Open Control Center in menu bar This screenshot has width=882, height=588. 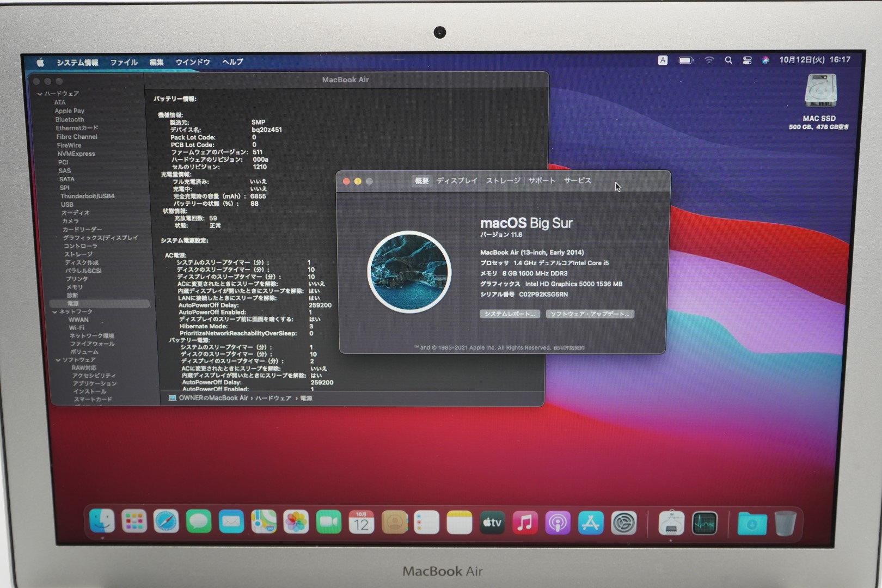[747, 60]
